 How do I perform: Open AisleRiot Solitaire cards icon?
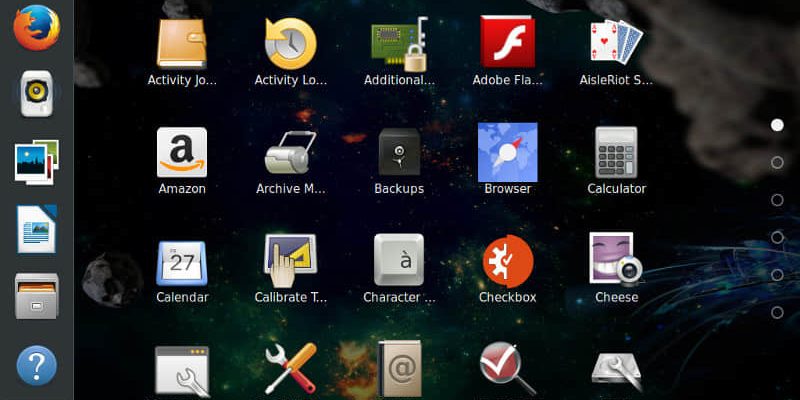click(x=616, y=42)
